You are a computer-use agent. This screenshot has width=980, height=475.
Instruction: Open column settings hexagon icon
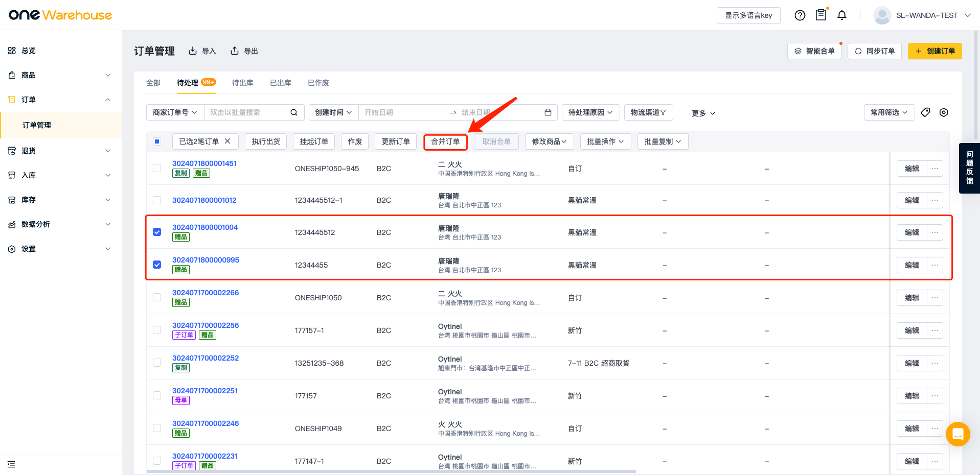(x=944, y=112)
